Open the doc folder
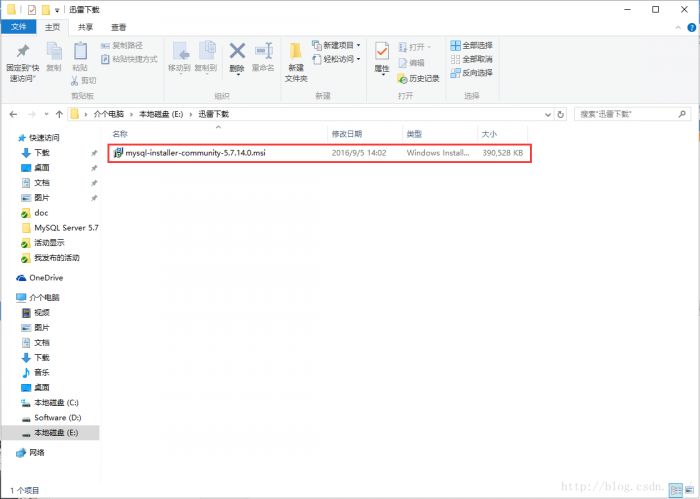Image resolution: width=700 pixels, height=499 pixels. (41, 213)
